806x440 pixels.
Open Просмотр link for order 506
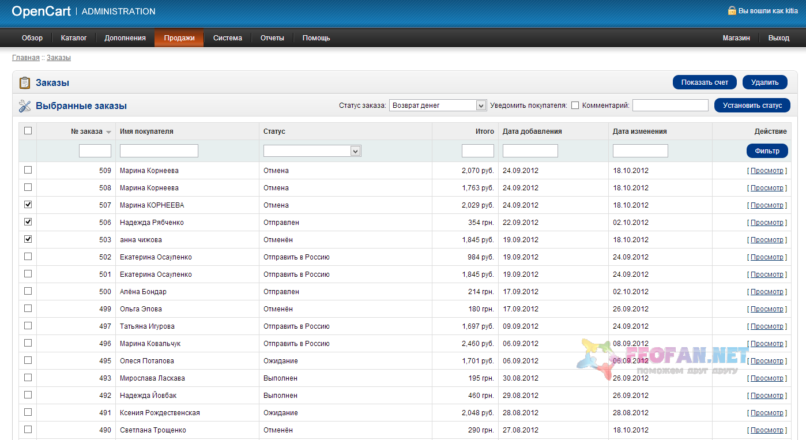coord(766,223)
